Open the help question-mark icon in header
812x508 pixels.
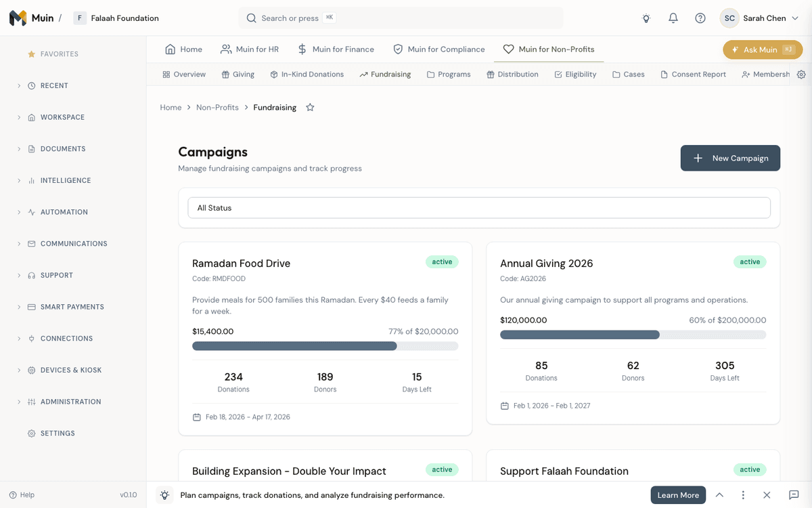(x=700, y=18)
